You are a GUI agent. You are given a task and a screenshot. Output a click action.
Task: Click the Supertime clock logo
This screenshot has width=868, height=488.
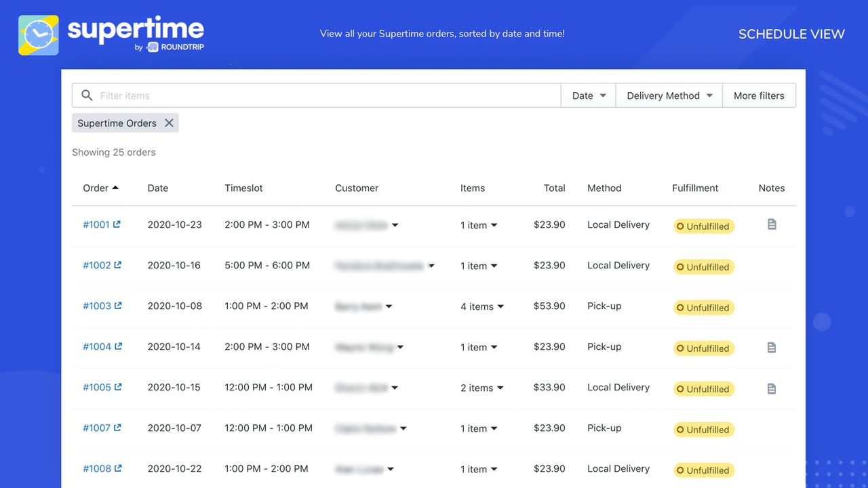click(x=38, y=34)
